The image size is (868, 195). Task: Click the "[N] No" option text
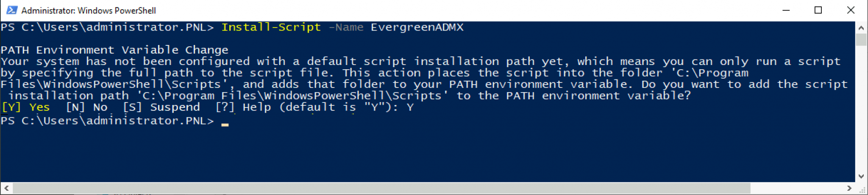(x=87, y=107)
